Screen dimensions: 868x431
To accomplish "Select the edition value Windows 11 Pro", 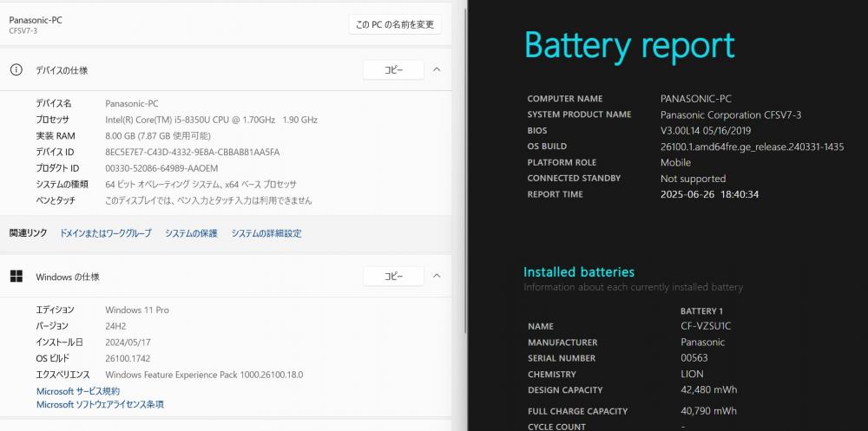I will (x=137, y=310).
